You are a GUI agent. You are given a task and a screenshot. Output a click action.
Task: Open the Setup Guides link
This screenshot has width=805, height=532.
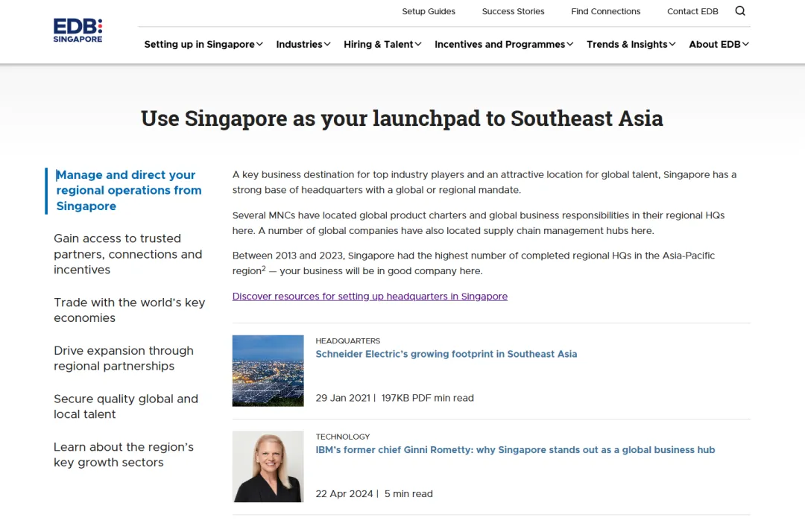click(x=428, y=11)
